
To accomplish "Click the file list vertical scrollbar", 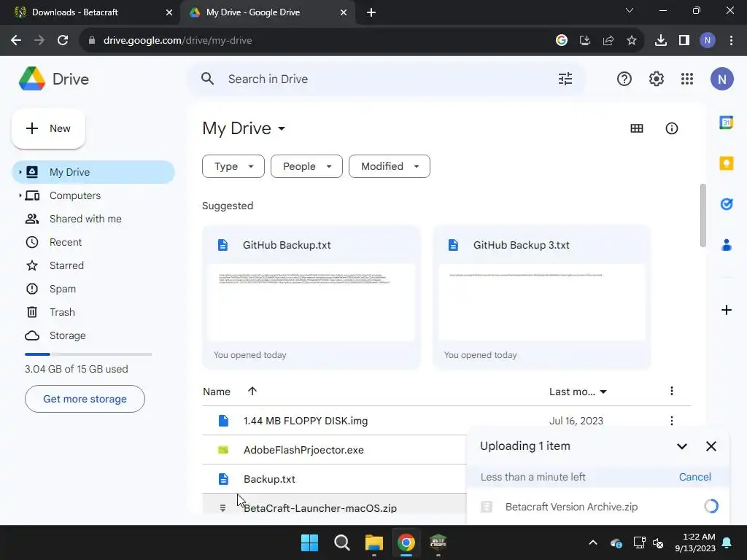I will 703,216.
